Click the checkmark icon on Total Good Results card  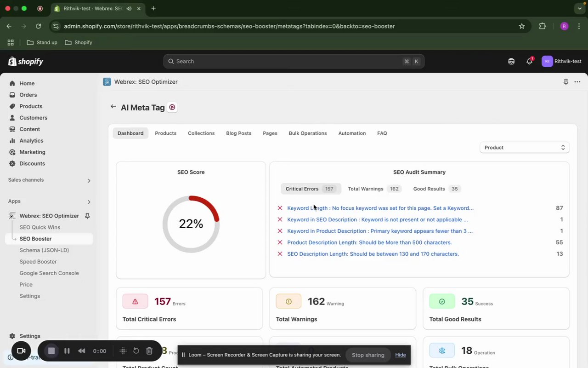point(442,302)
